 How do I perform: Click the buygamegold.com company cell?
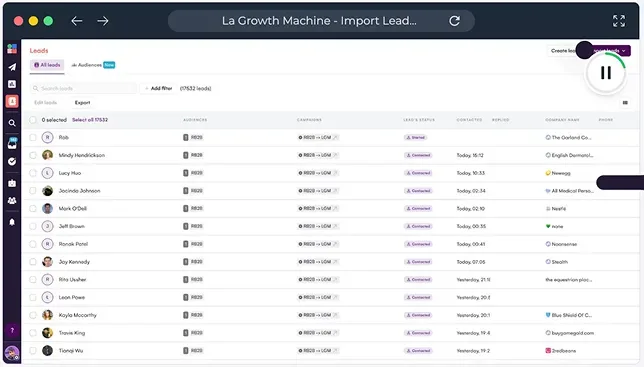pyautogui.click(x=569, y=333)
